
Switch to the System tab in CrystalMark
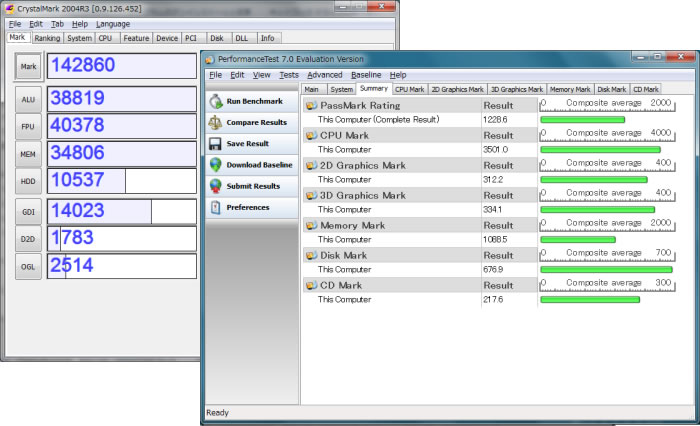click(79, 38)
